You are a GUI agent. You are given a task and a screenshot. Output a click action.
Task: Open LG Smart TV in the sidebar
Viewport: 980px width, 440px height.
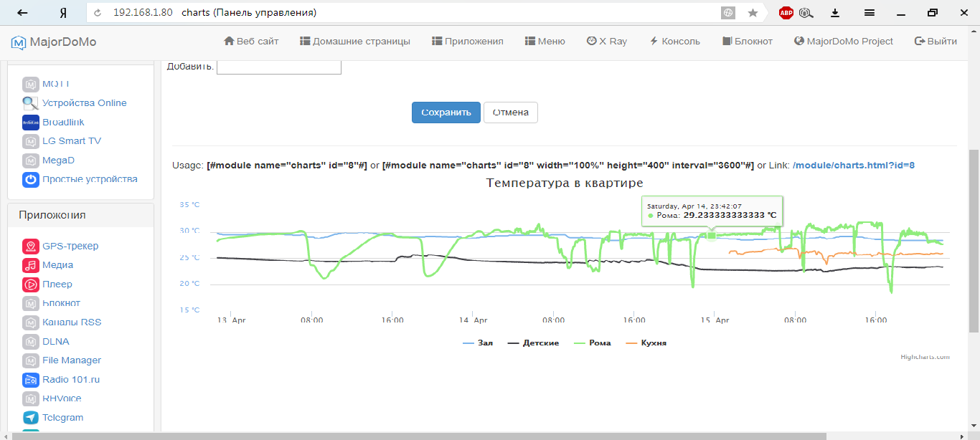[x=72, y=141]
